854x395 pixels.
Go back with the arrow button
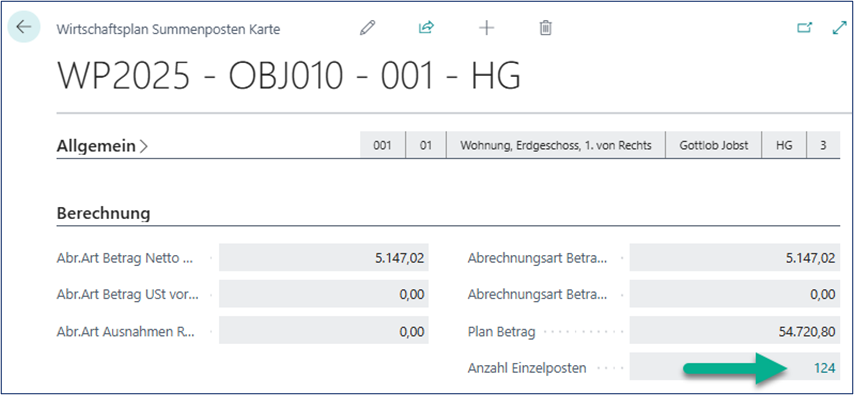(24, 27)
